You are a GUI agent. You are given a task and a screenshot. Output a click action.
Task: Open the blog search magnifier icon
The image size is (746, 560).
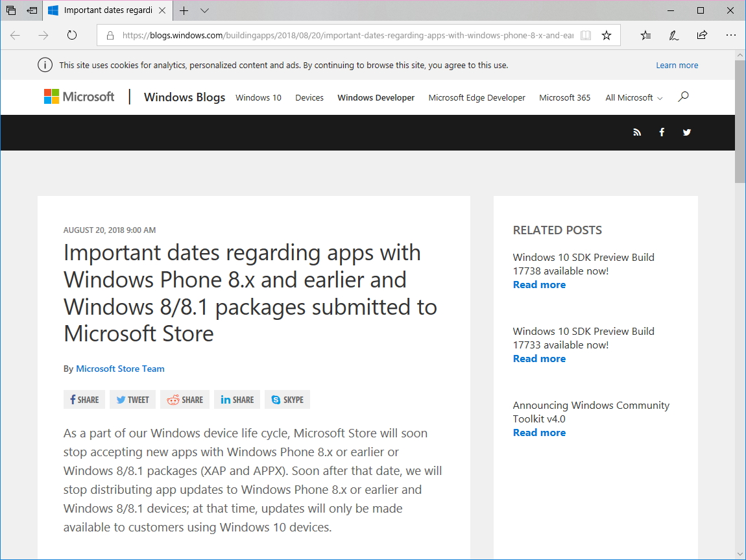682,97
